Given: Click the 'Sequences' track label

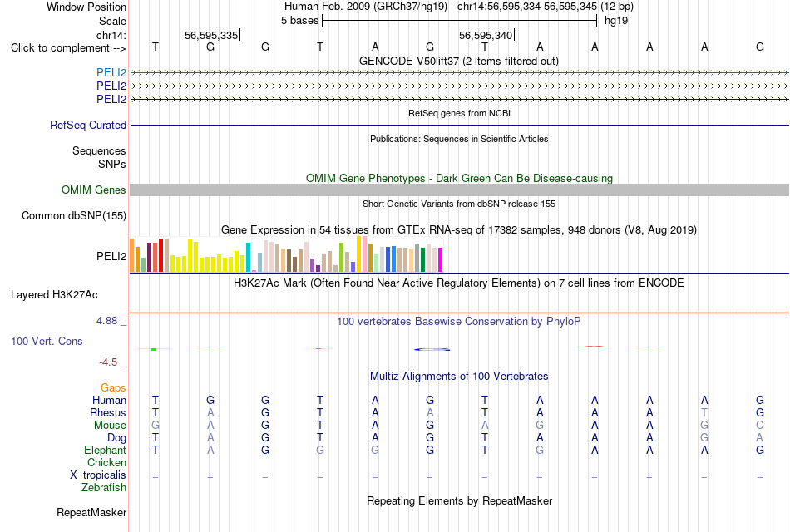Looking at the screenshot, I should [x=99, y=150].
